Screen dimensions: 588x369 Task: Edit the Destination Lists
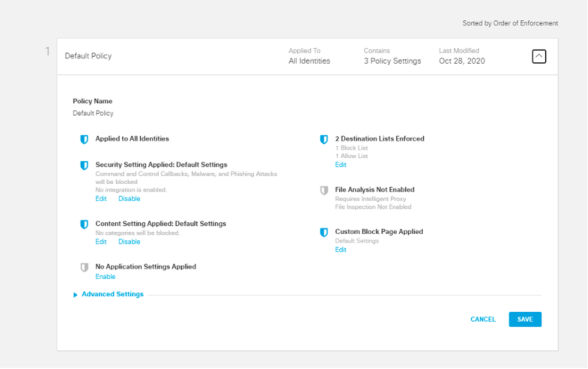341,165
